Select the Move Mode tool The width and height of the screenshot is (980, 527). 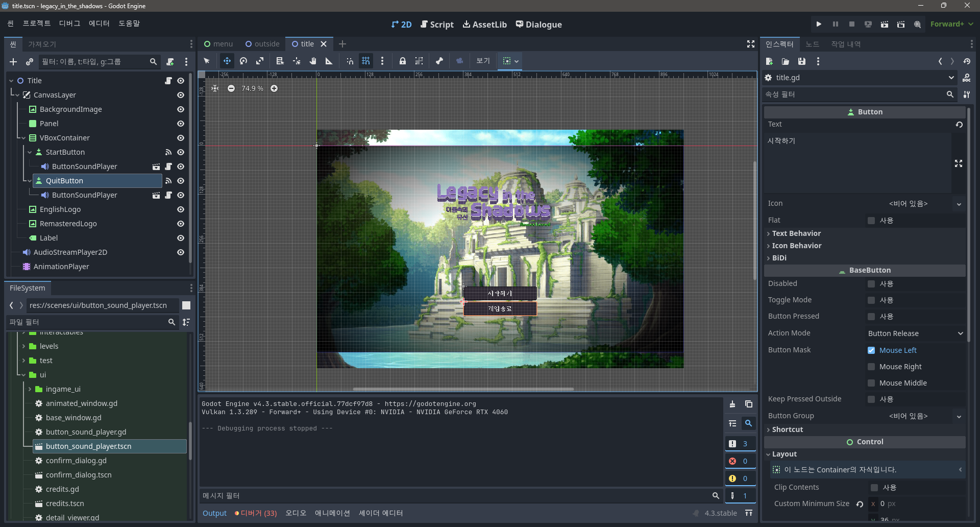coord(227,61)
